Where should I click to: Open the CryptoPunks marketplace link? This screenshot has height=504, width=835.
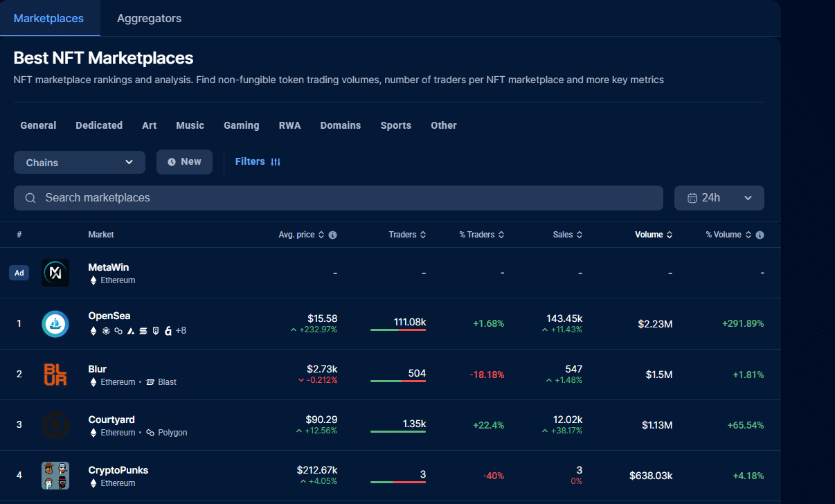118,470
